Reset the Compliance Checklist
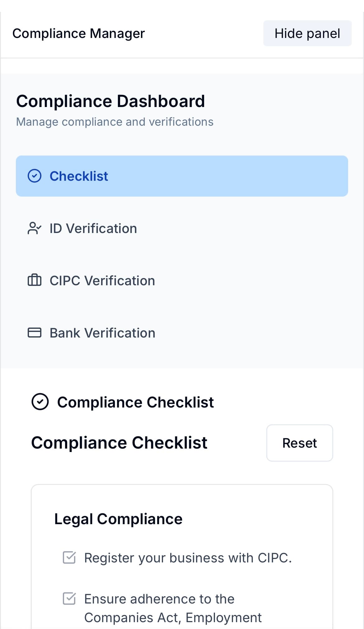Screen dimensions: 364x629 pyautogui.click(x=299, y=443)
